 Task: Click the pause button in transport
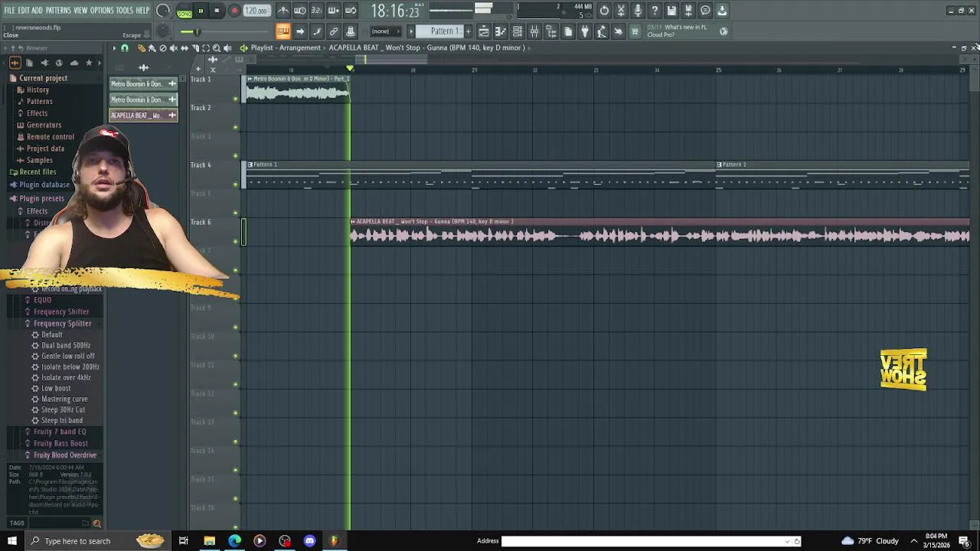201,11
